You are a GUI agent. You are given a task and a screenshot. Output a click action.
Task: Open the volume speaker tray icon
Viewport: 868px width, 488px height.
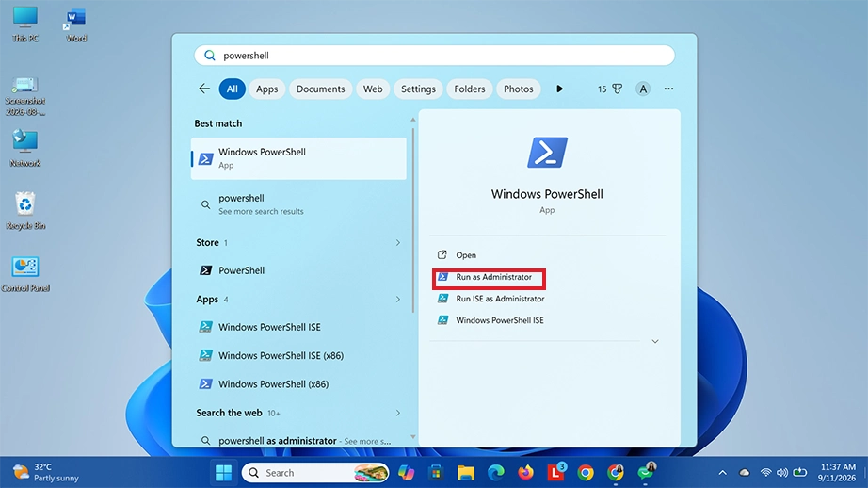(x=782, y=473)
